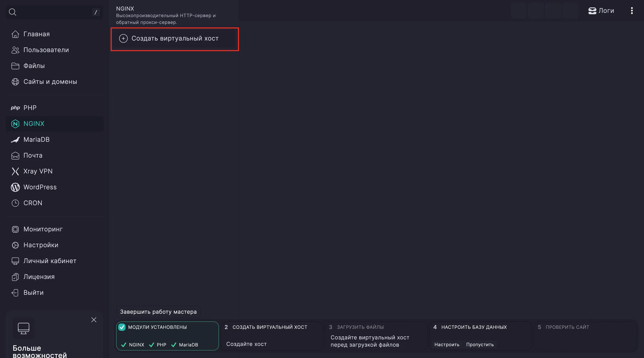Focus the sidebar search input field
Screen dimensions: 644x358
click(54, 12)
